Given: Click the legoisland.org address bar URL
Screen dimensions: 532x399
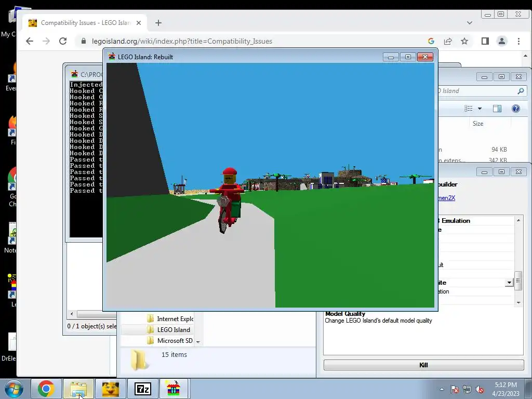Looking at the screenshot, I should tap(182, 41).
